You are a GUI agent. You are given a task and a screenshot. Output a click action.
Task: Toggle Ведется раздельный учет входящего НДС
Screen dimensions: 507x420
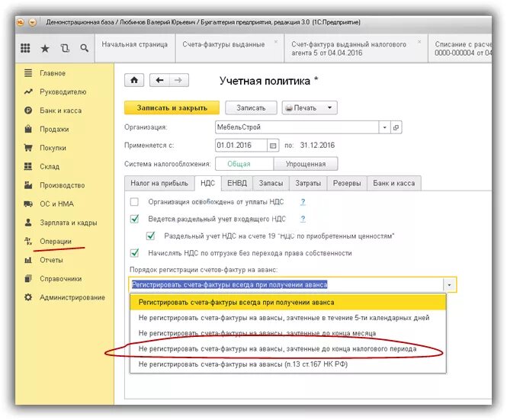(x=134, y=219)
